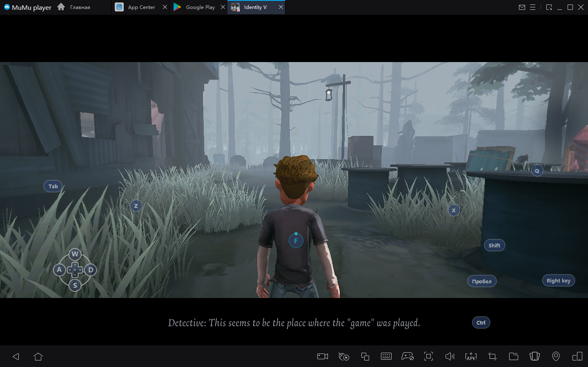Switch to the Google Play tab
588x367 pixels.
click(x=200, y=7)
